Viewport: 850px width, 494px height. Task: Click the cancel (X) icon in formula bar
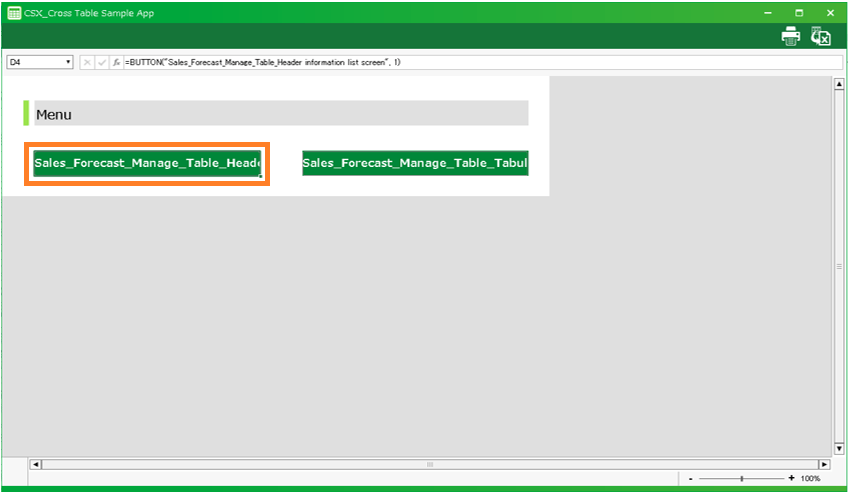pyautogui.click(x=87, y=62)
